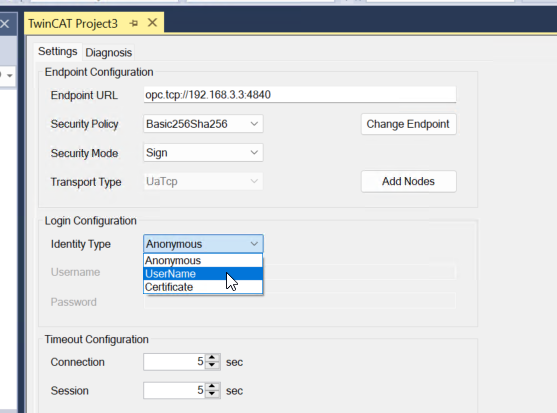Pin the TwinCAT Project3 tab
557x413 pixels.
[134, 23]
